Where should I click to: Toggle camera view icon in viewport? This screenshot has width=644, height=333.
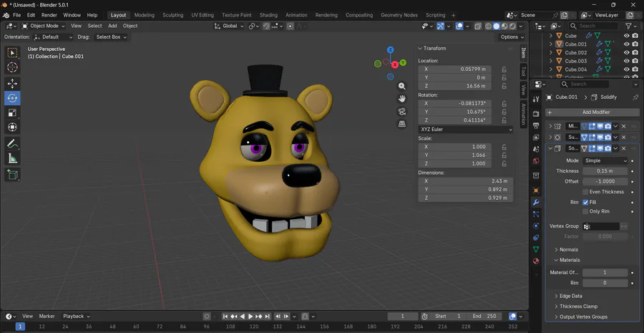click(x=401, y=112)
